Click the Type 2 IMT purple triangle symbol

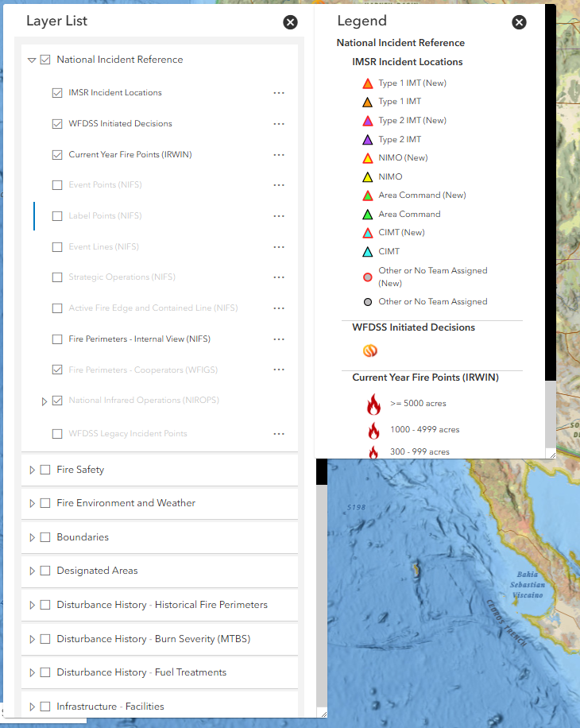[368, 140]
